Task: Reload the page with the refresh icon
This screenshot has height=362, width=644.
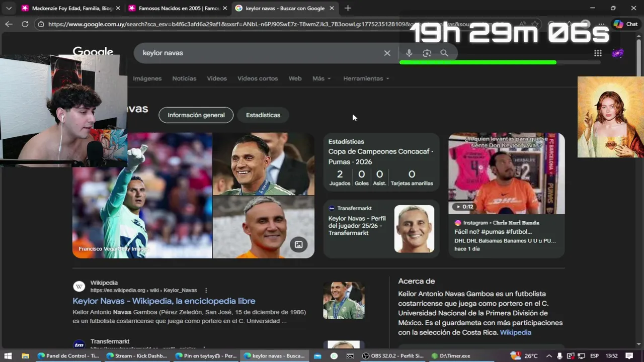Action: (25, 24)
